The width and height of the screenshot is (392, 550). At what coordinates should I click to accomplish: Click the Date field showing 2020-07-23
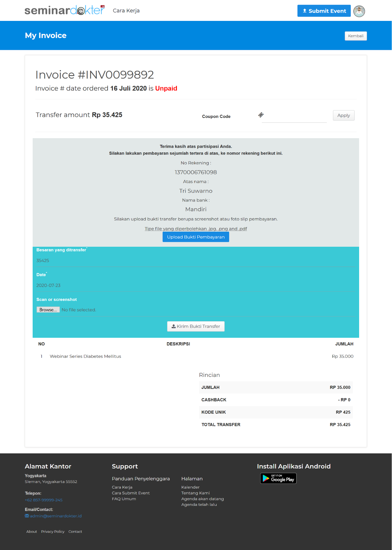[x=196, y=285]
